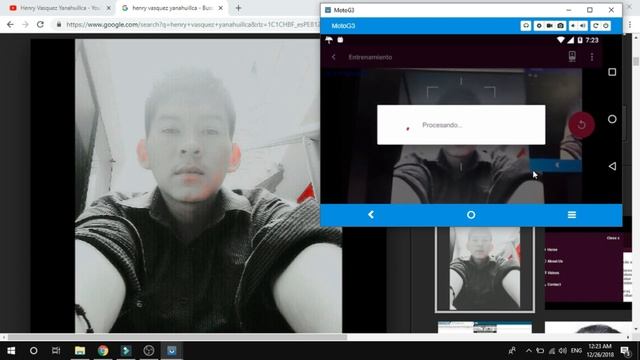Open File Explorer from the taskbar

tap(80, 351)
